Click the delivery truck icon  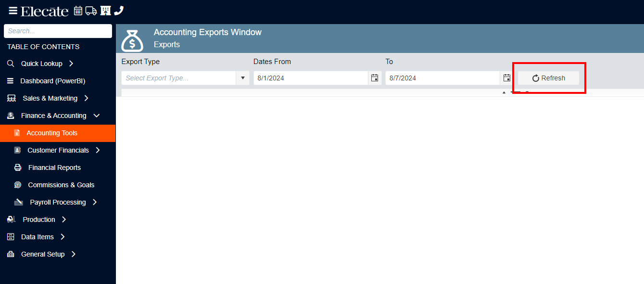click(x=91, y=11)
